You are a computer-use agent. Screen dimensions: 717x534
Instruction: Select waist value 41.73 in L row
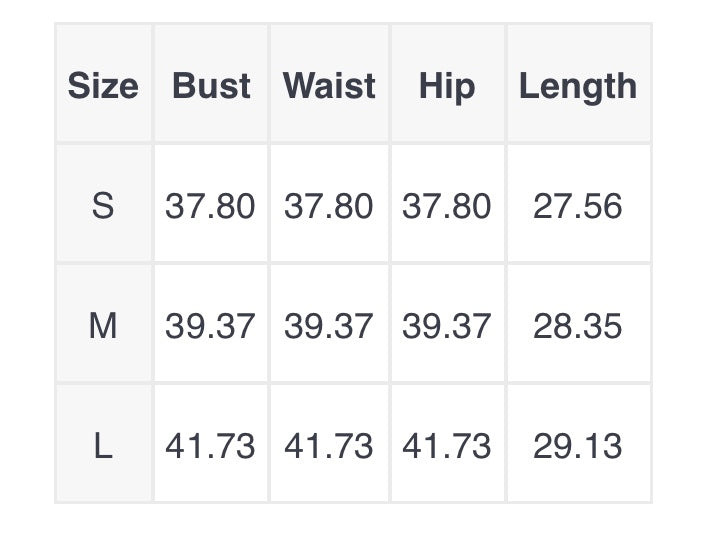pos(329,446)
